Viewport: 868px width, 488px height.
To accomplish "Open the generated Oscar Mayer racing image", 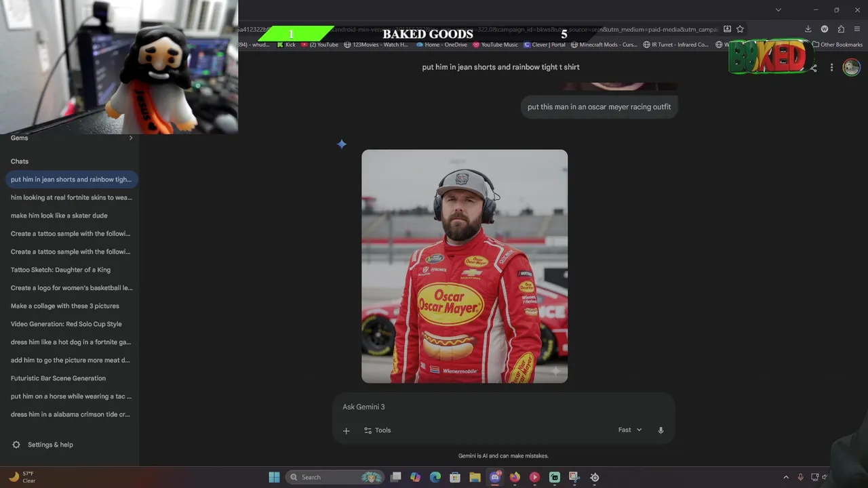I will point(465,266).
